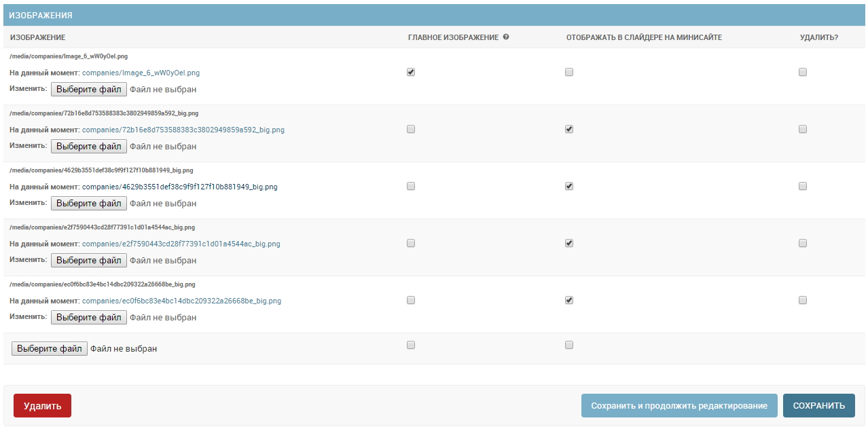Disable slider display for 72b16e8d...592_big.png
868x429 pixels.
click(x=569, y=129)
